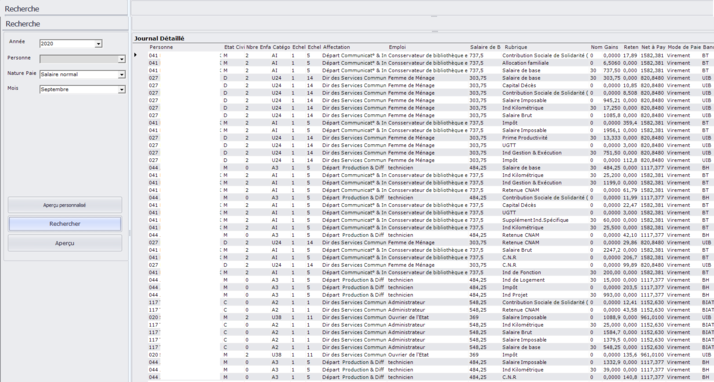Select the Ouvrier de l'Etat Salaire Imposable row
This screenshot has height=382, width=714.
pyautogui.click(x=423, y=317)
